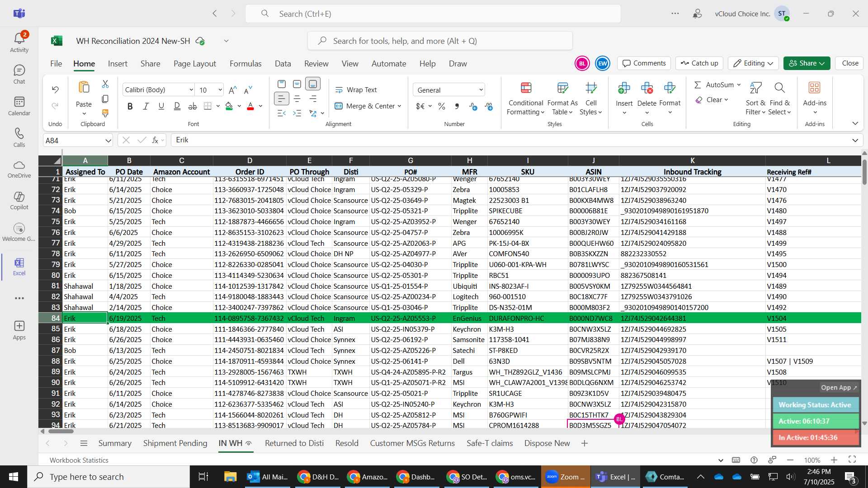The image size is (868, 488).
Task: Click the insert function fx icon
Action: click(x=155, y=140)
